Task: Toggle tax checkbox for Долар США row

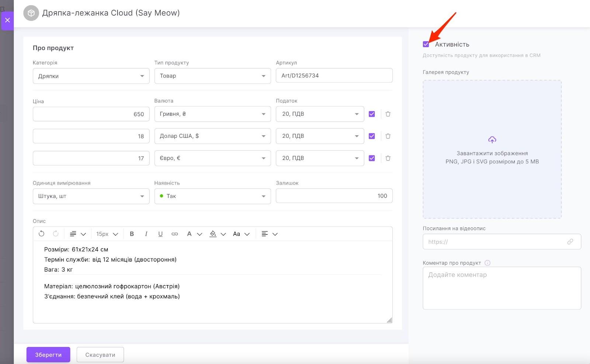Action: pyautogui.click(x=372, y=136)
